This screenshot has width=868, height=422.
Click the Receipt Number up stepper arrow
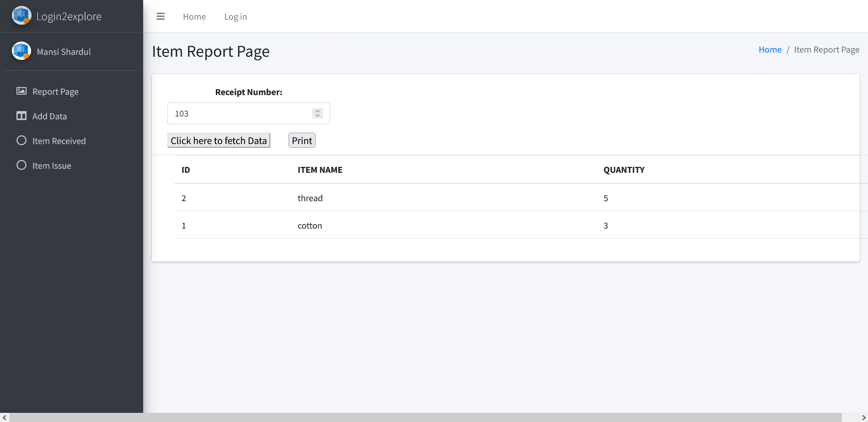pos(317,111)
